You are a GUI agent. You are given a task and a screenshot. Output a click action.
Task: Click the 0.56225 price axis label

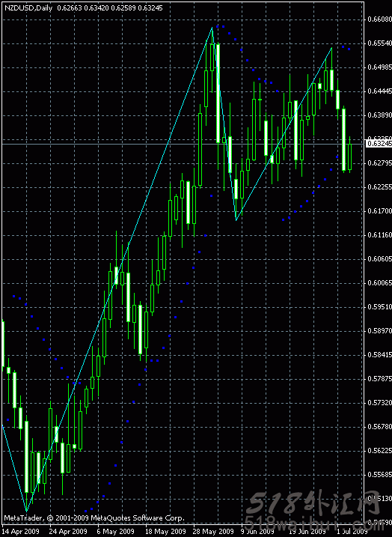379,451
